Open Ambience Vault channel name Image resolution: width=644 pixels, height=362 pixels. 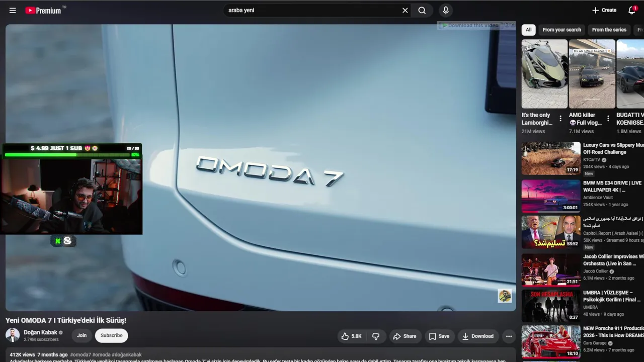pos(598,198)
